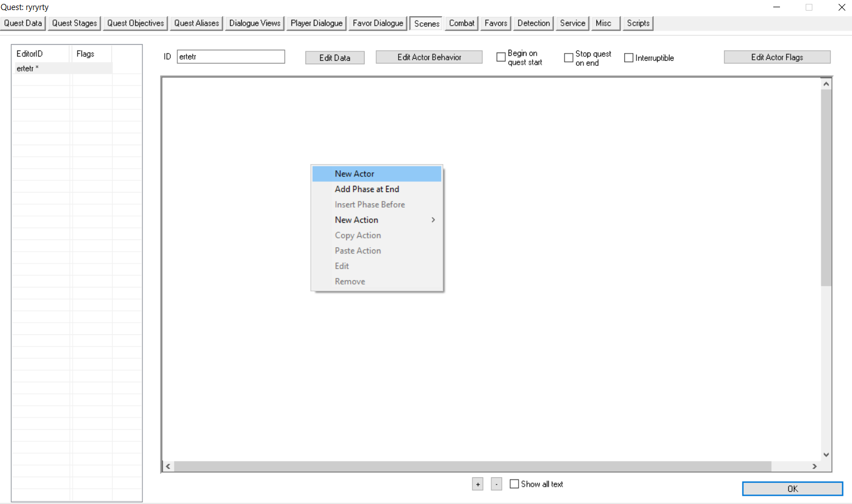Open the Quest Aliases tab

coord(196,23)
